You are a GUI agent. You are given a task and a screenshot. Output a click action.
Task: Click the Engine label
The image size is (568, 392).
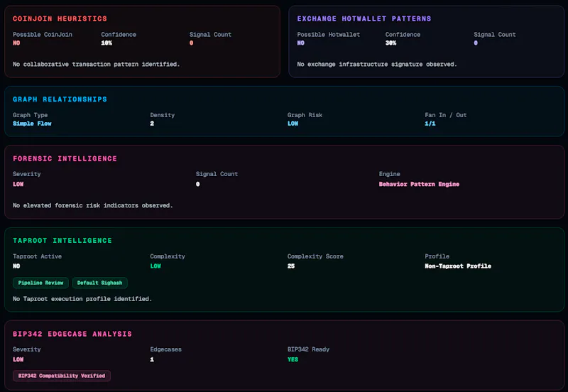(x=389, y=174)
